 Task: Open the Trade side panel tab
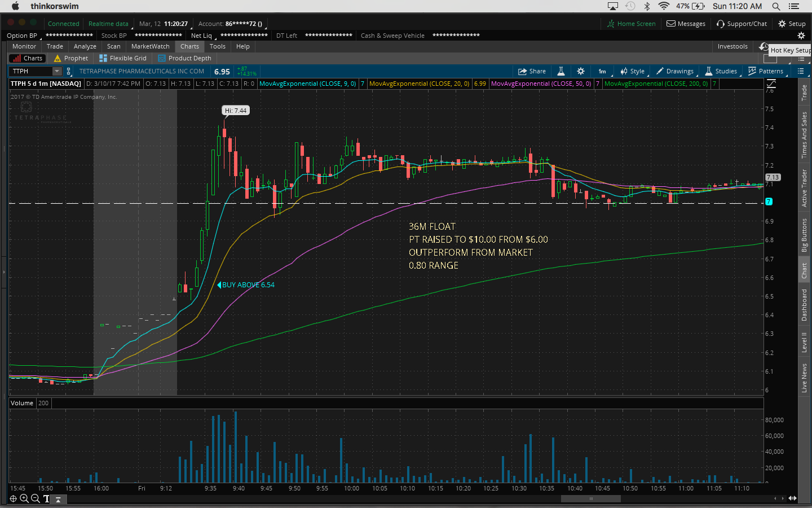[805, 93]
